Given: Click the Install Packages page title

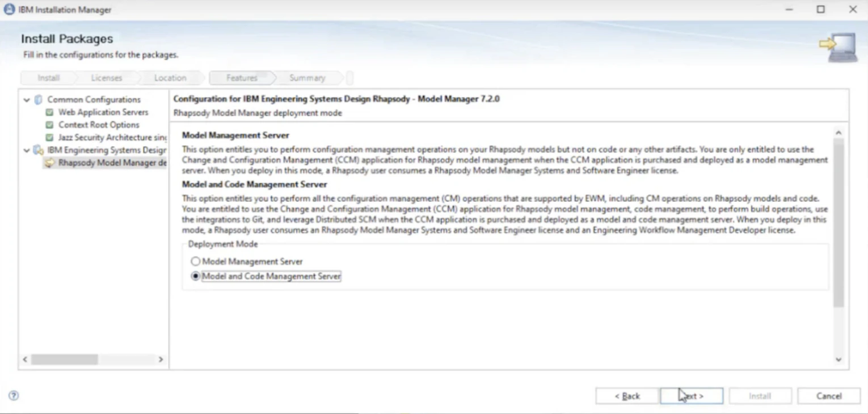Looking at the screenshot, I should 67,39.
